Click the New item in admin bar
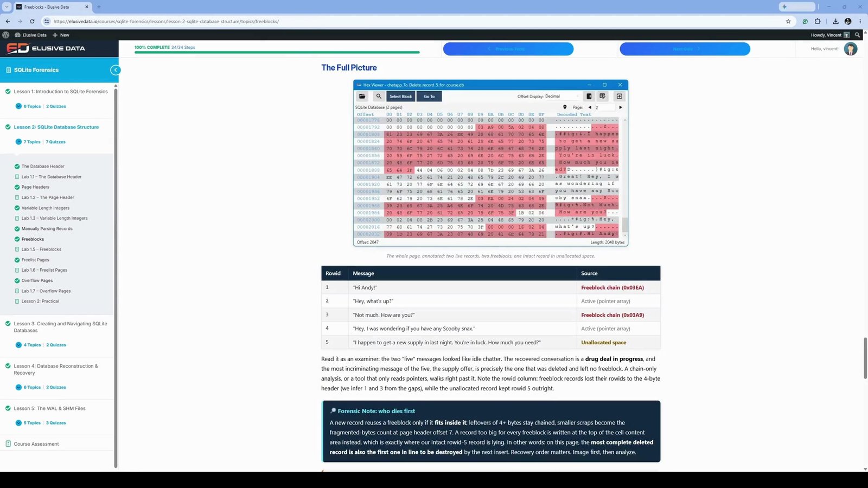 coord(61,35)
